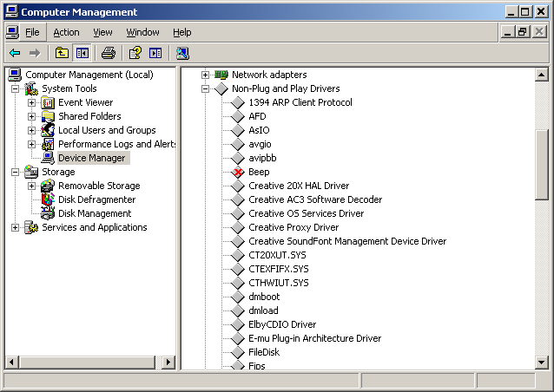Open the Window menu

tap(142, 32)
